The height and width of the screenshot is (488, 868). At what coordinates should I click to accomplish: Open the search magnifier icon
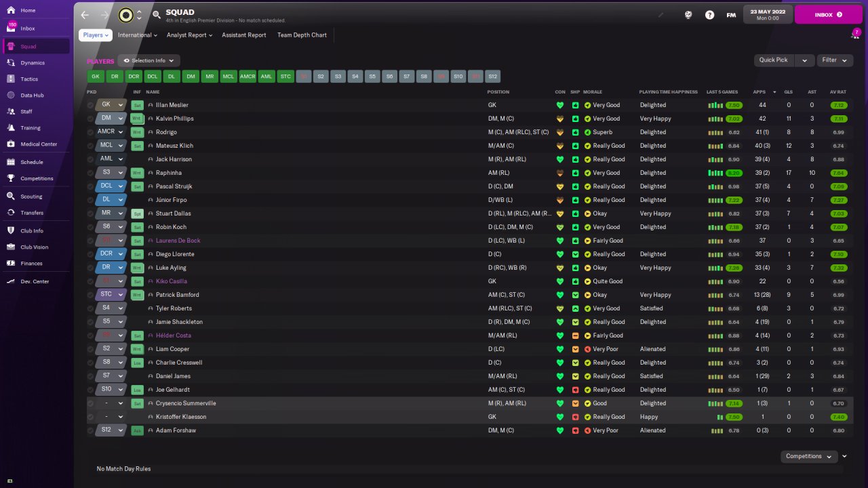[157, 15]
